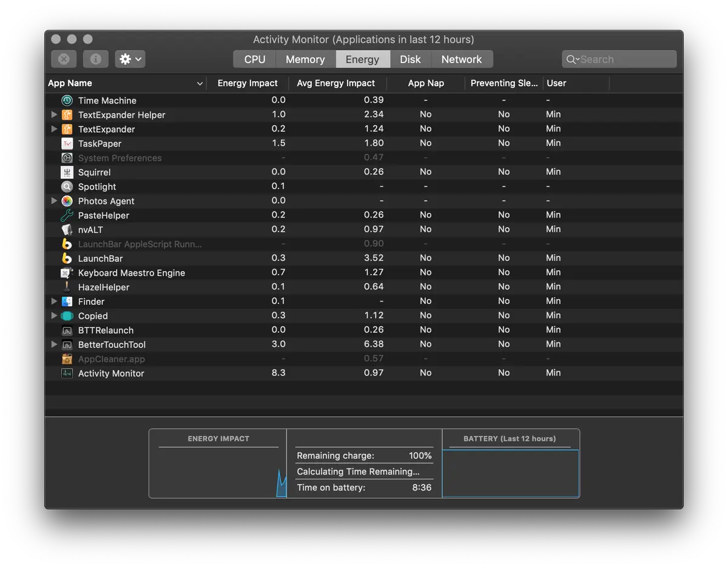Image resolution: width=728 pixels, height=568 pixels.
Task: Expand the TextExpander Helper row
Action: click(54, 114)
